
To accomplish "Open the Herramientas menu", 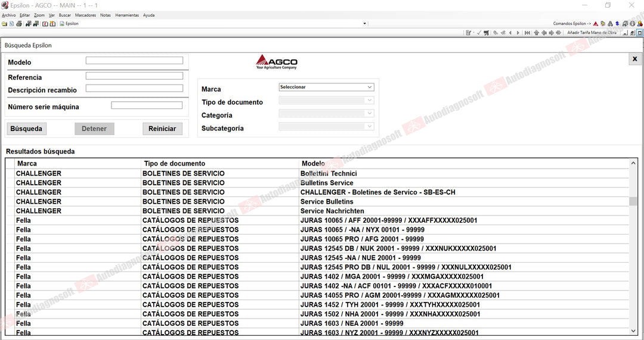I will tap(127, 15).
